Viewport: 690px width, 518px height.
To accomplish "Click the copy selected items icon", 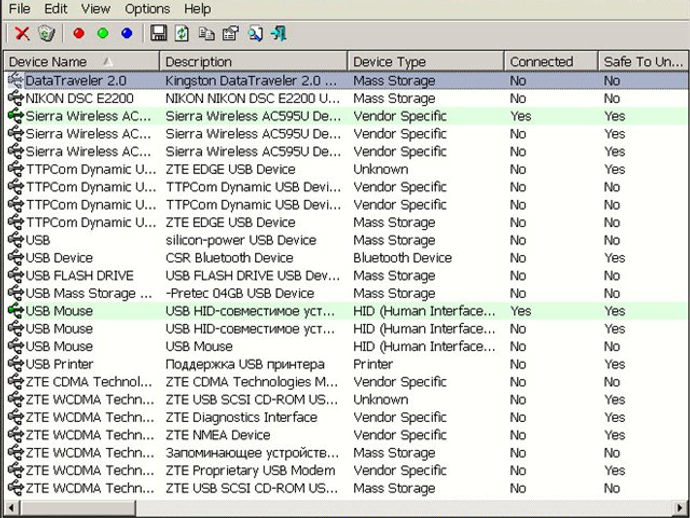I will [206, 33].
